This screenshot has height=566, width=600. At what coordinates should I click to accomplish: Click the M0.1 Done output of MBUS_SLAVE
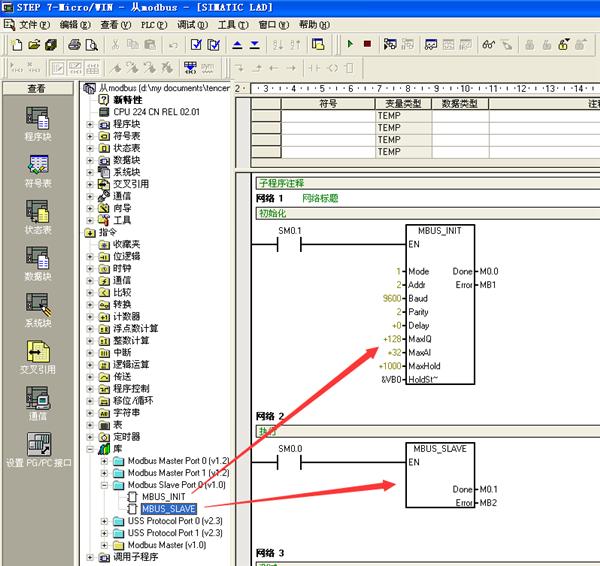click(488, 489)
